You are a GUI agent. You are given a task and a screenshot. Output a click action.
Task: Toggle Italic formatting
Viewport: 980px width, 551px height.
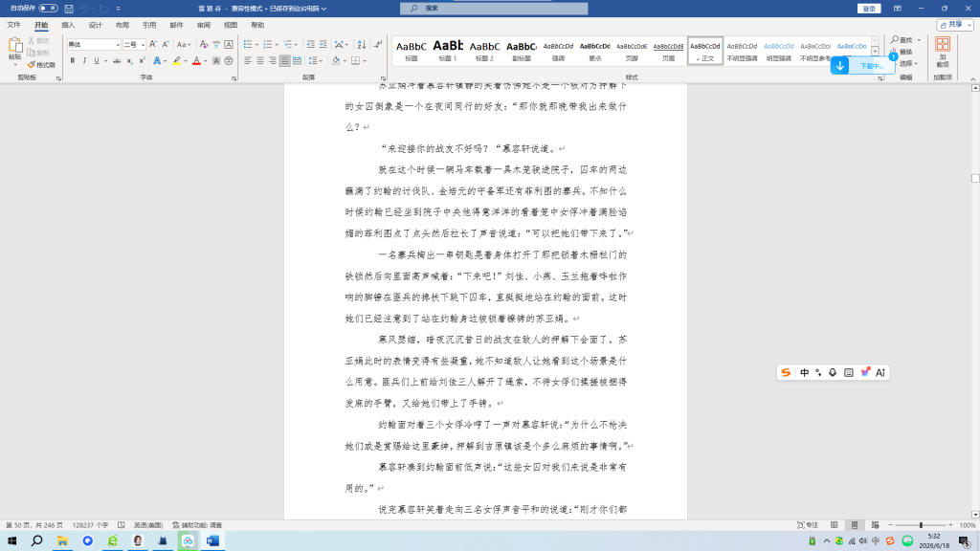(x=84, y=60)
